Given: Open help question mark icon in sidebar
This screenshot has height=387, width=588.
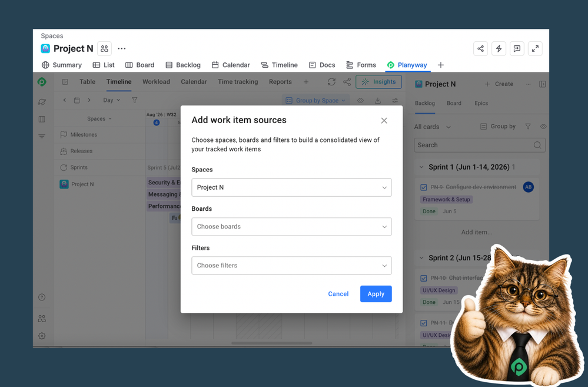Looking at the screenshot, I should (42, 297).
